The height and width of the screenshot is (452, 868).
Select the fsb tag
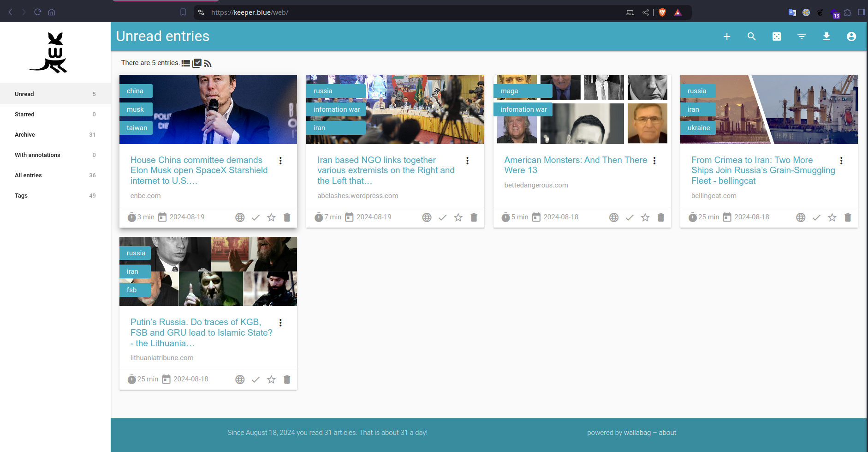coord(135,290)
